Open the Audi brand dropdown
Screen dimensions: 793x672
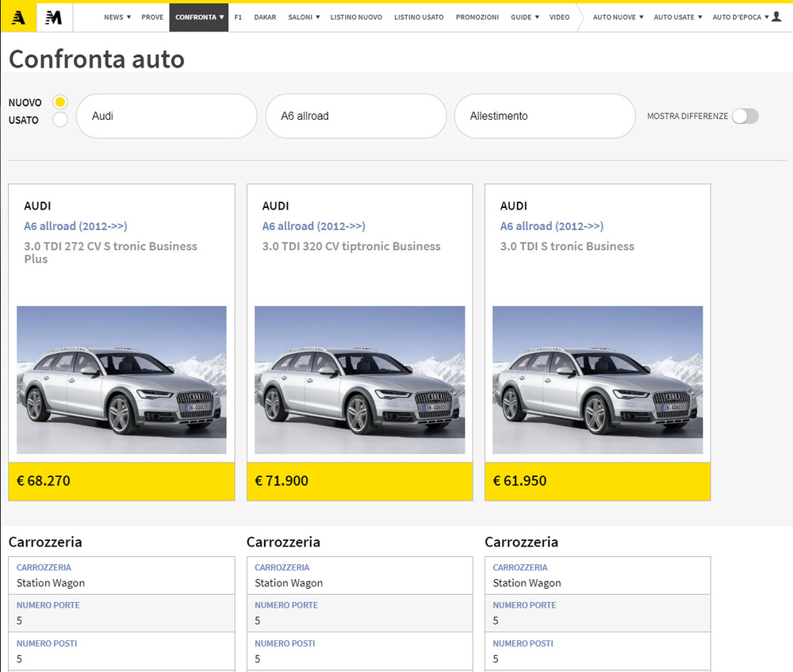pyautogui.click(x=167, y=116)
